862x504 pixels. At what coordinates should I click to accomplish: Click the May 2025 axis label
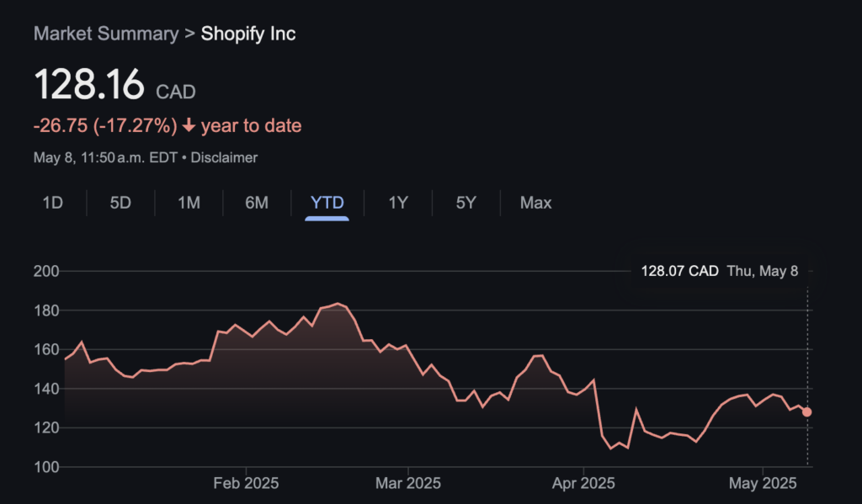click(763, 483)
